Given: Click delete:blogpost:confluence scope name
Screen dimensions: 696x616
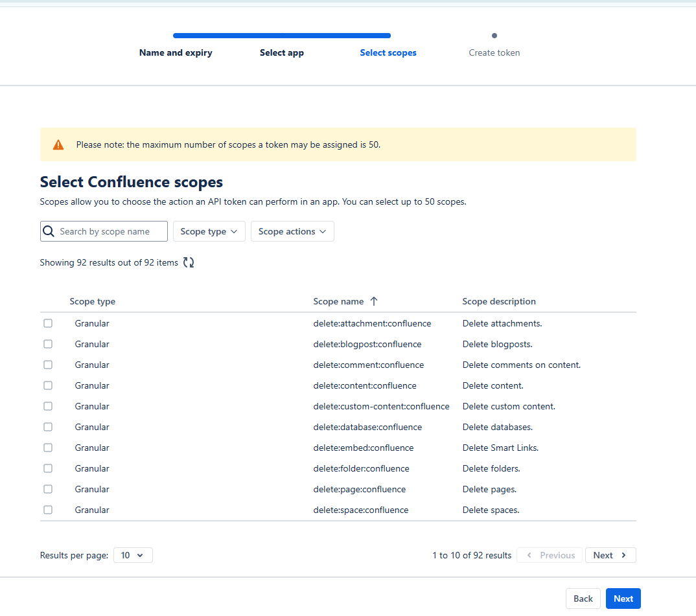Looking at the screenshot, I should pyautogui.click(x=367, y=345).
